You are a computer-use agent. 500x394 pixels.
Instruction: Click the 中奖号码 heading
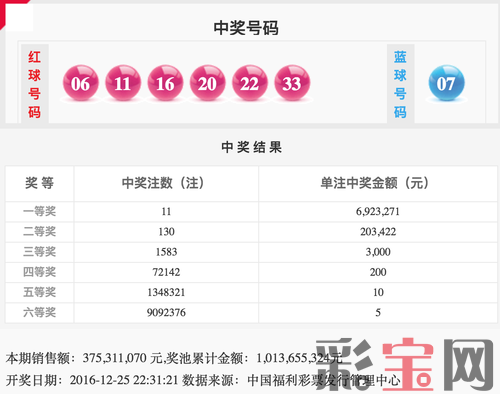click(x=246, y=28)
